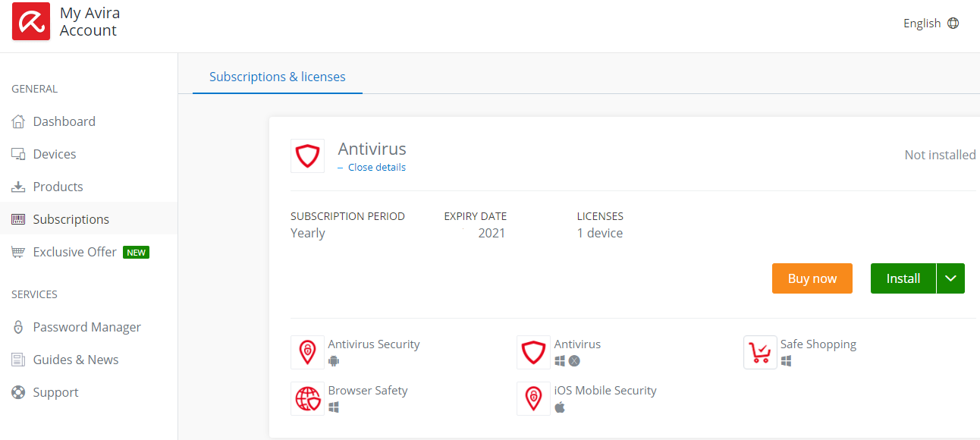Click the Antivirus product shield icon
The height and width of the screenshot is (440, 980).
click(x=534, y=352)
